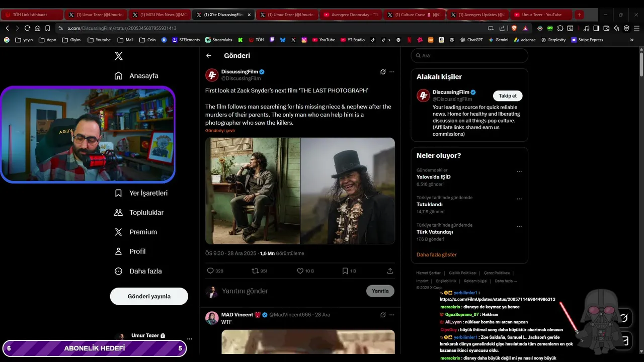Expand the bookmarks overflow chevron
Screen dimensions: 644x362
(x=632, y=40)
